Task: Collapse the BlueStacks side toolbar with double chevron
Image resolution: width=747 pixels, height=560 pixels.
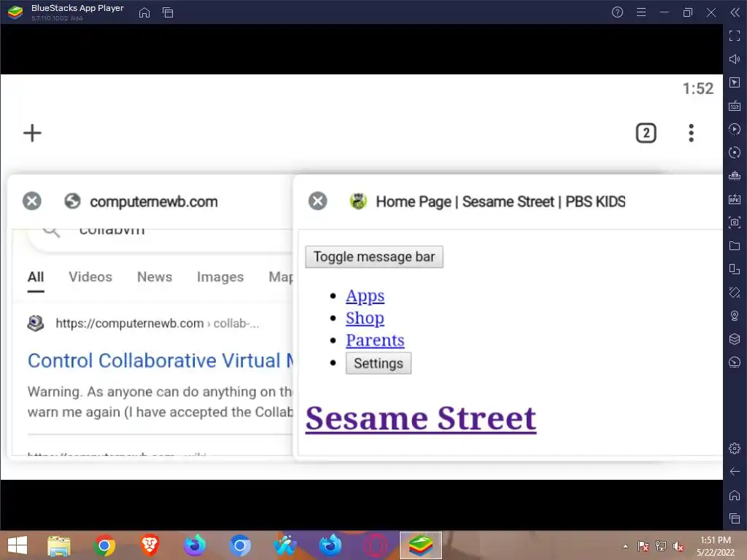Action: pyautogui.click(x=735, y=12)
